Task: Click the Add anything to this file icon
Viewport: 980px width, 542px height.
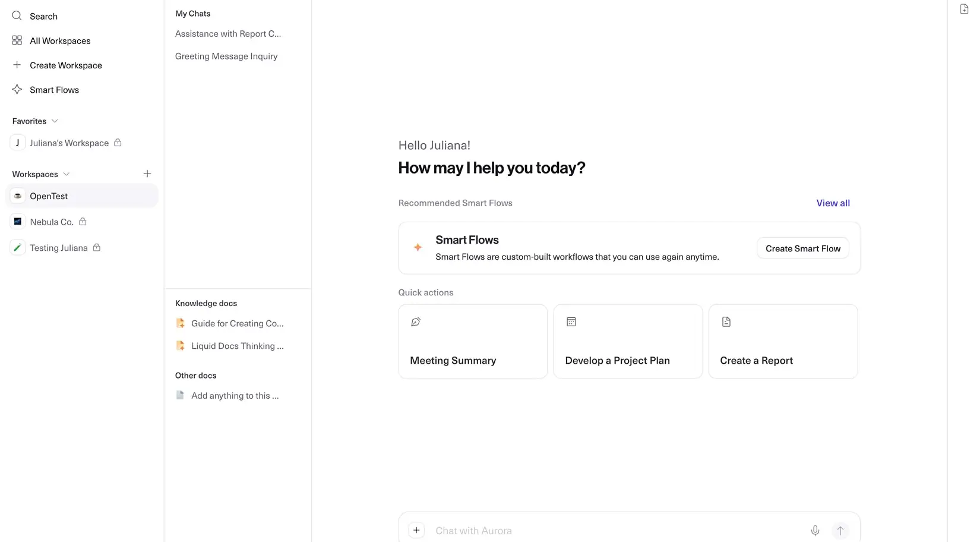Action: coord(180,395)
